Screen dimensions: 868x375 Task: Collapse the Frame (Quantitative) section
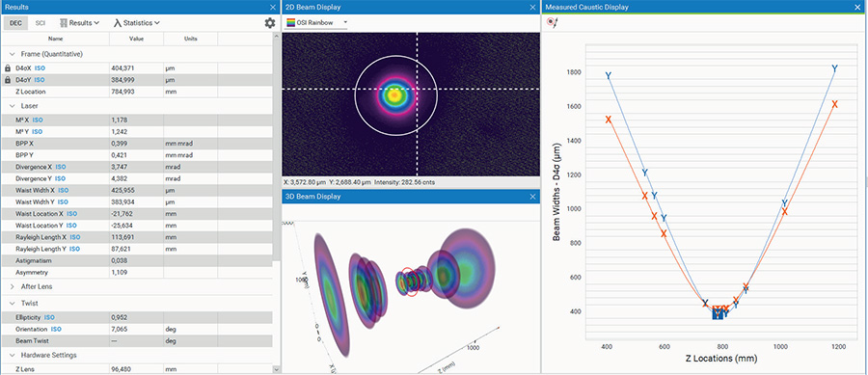pyautogui.click(x=13, y=54)
